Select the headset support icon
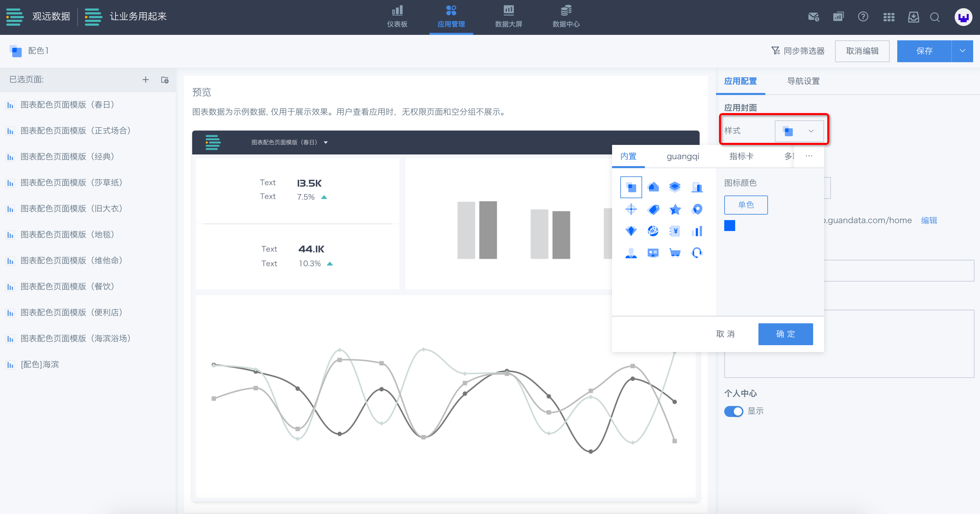The height and width of the screenshot is (514, 980). pyautogui.click(x=697, y=253)
